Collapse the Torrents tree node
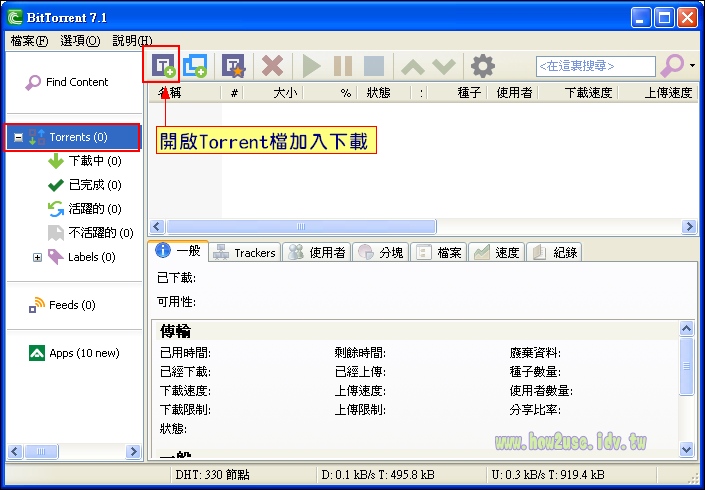 pos(18,137)
